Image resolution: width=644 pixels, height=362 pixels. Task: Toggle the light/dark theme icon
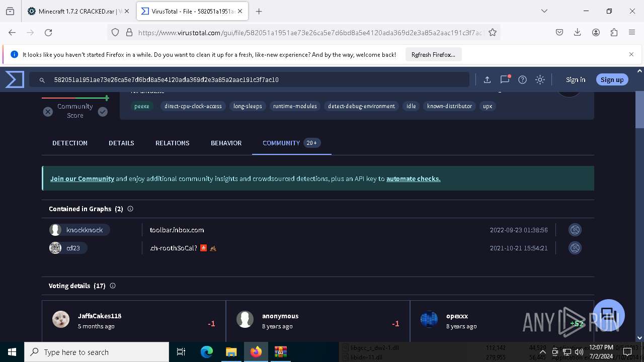[540, 79]
